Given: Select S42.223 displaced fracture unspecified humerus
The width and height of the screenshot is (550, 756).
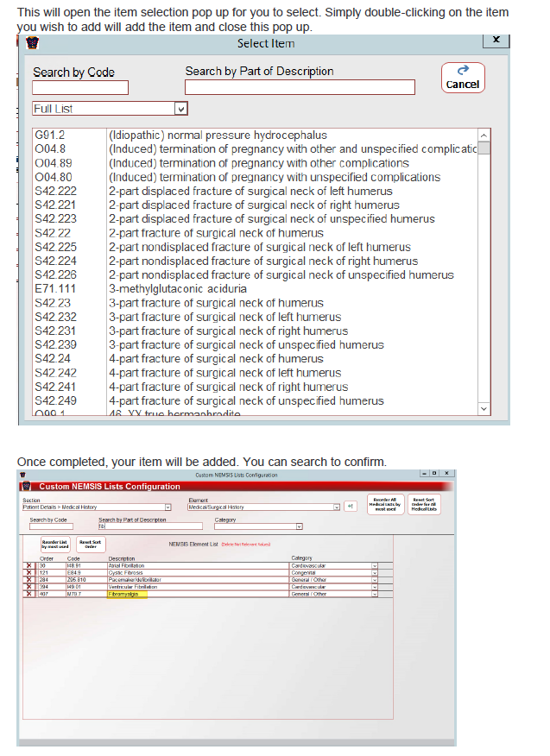Looking at the screenshot, I should coord(255,219).
